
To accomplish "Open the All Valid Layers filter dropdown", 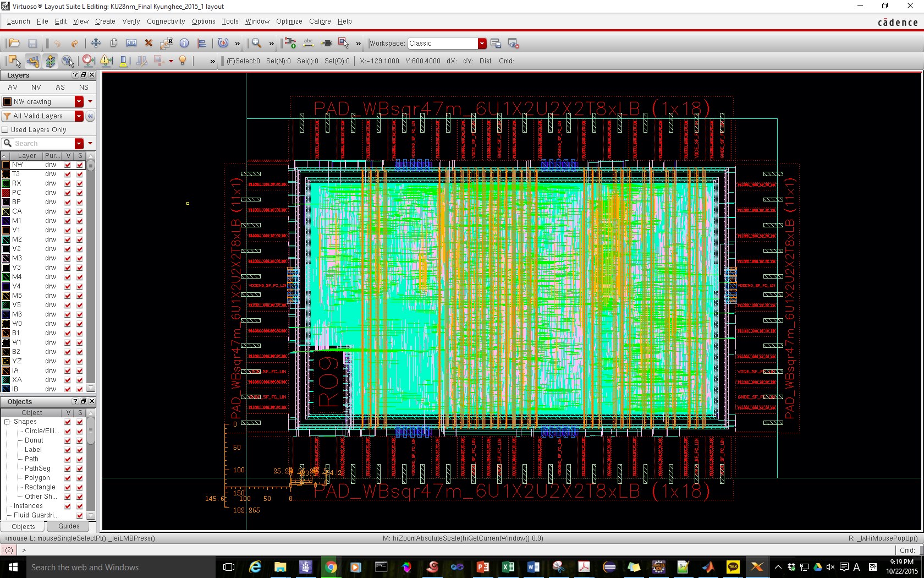I will click(x=79, y=116).
